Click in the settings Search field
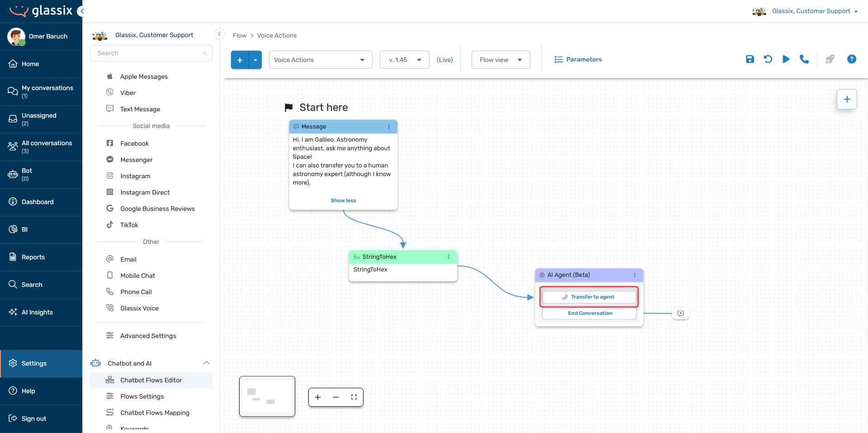 tap(151, 53)
